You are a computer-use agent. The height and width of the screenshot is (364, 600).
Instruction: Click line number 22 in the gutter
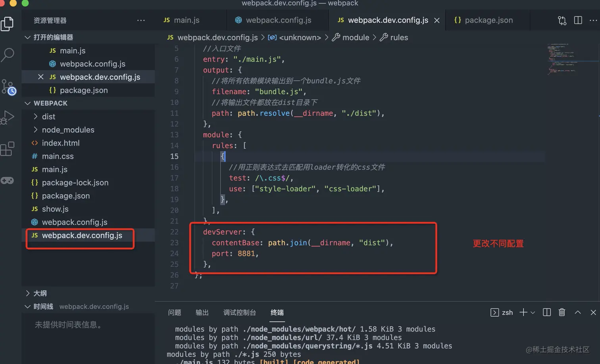174,232
